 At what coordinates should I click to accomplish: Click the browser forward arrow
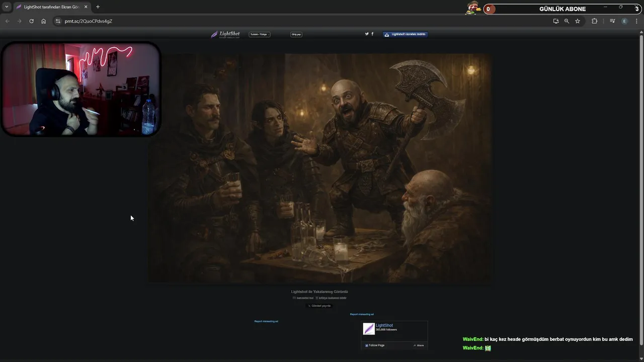pos(19,21)
